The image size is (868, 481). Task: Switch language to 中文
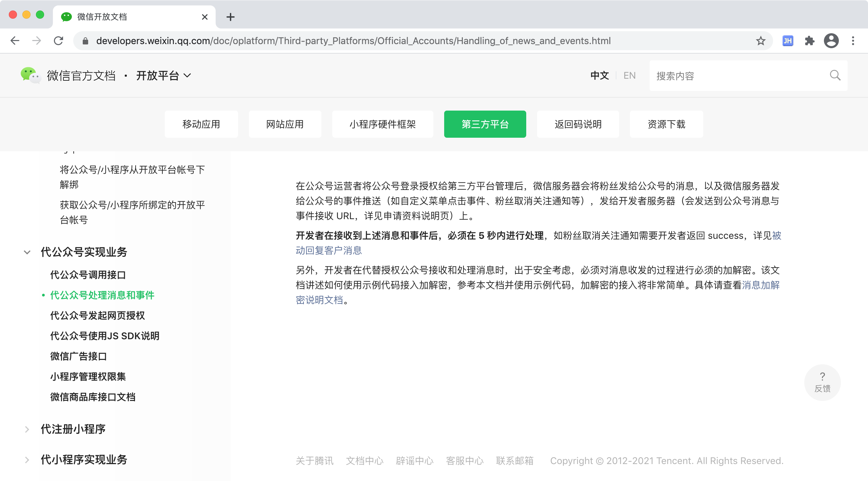[x=599, y=75]
